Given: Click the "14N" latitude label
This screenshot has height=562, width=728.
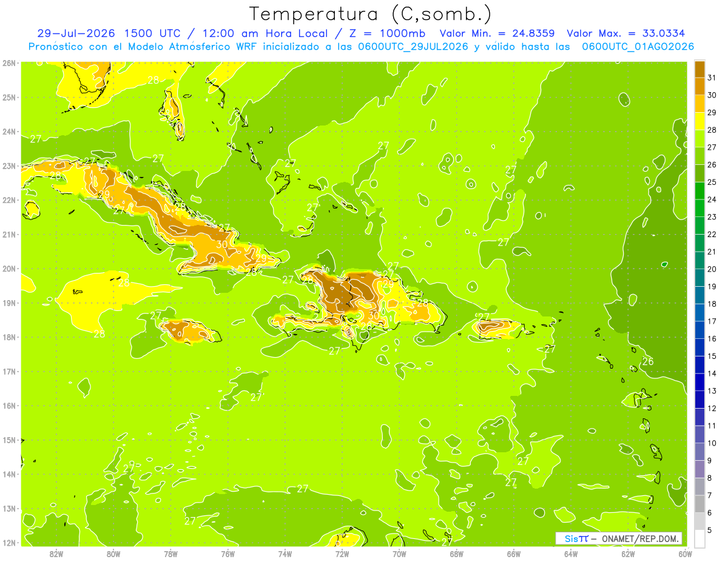Looking at the screenshot, I should (9, 474).
